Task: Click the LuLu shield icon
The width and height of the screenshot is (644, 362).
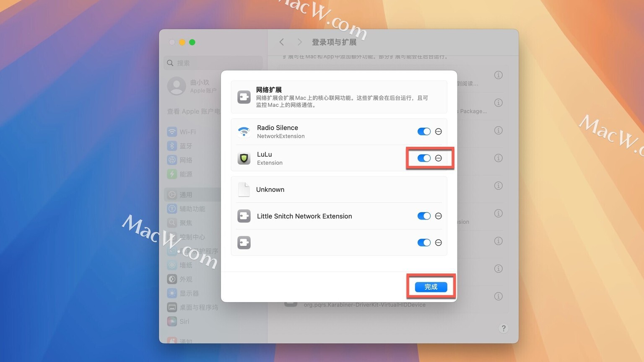Action: click(244, 158)
